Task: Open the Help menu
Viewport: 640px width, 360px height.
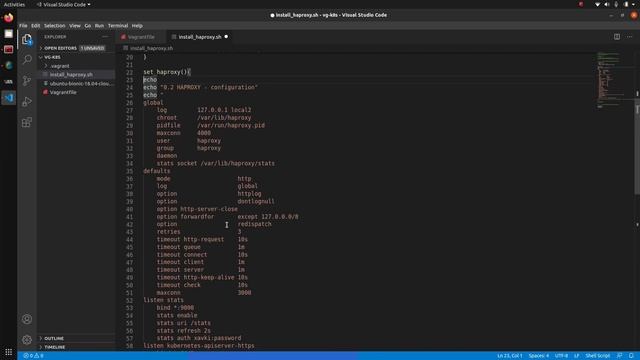Action: [x=137, y=26]
